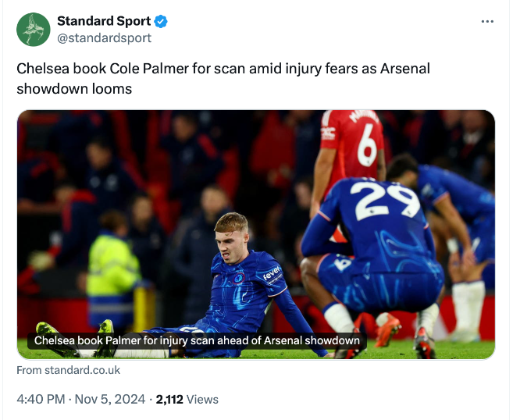Click the 2,112 view count number
513x420 pixels.
coord(169,399)
